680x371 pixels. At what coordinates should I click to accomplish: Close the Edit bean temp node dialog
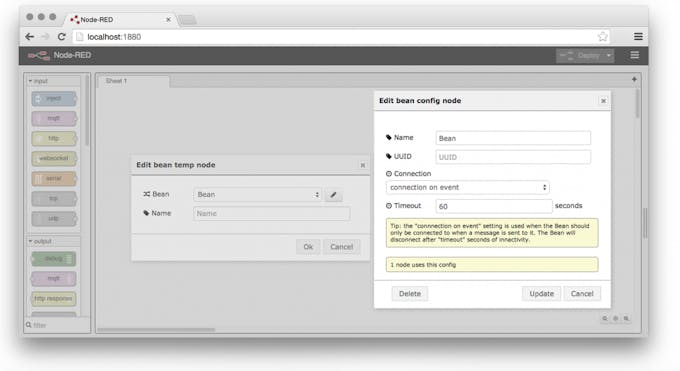[363, 165]
